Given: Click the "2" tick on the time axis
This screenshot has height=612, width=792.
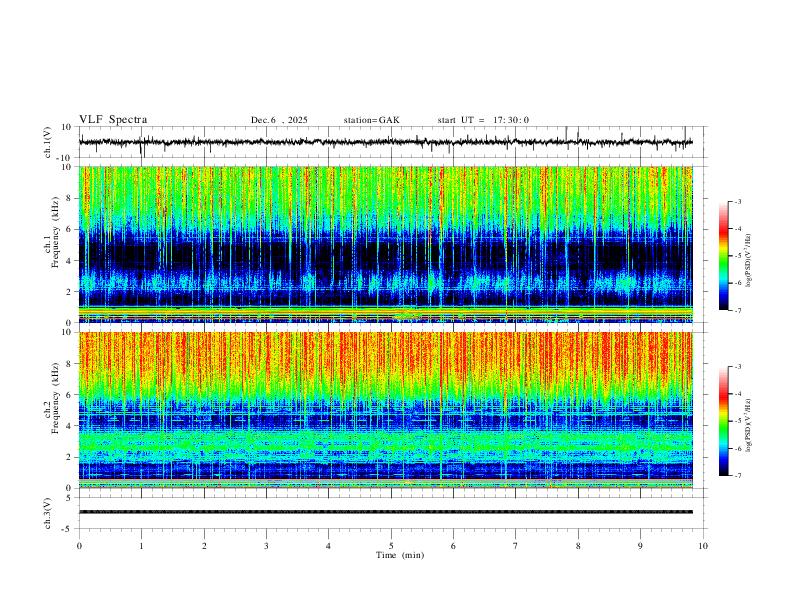Looking at the screenshot, I should click(x=204, y=546).
